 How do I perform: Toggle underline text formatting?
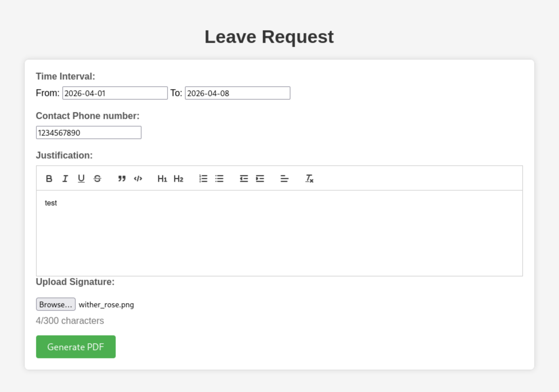(81, 179)
